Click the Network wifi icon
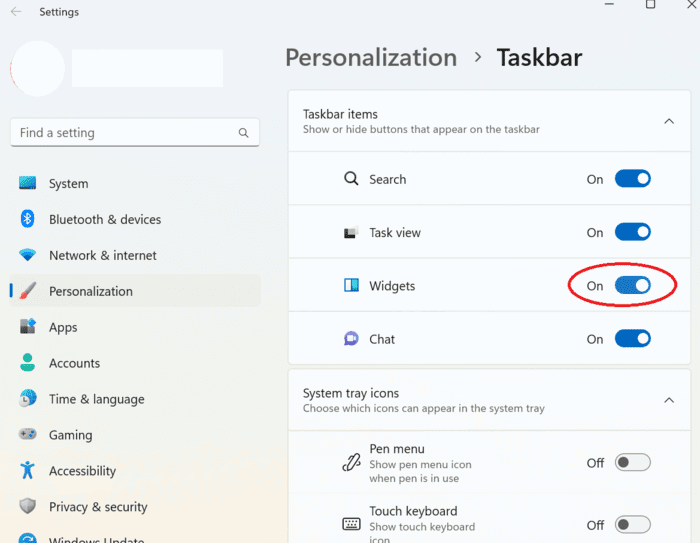 [28, 255]
